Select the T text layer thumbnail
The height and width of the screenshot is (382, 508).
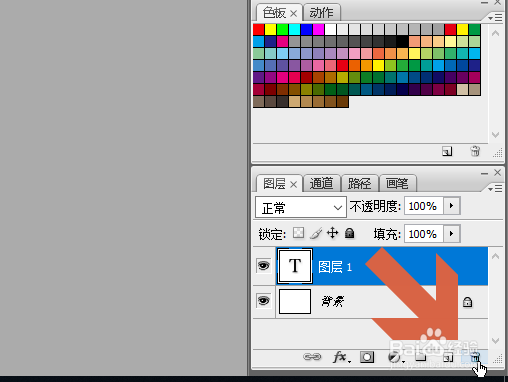point(295,266)
